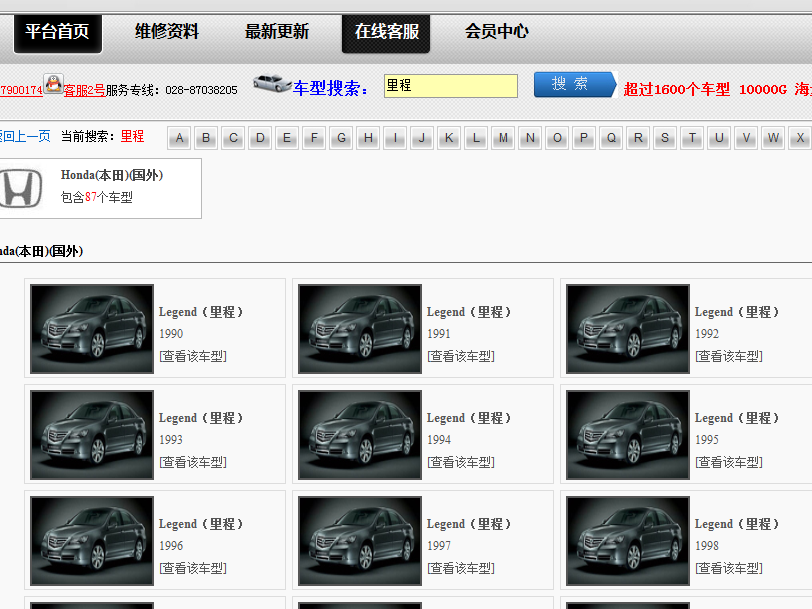Viewport: 812px width, 609px height.
Task: Filter by letter H
Action: pyautogui.click(x=368, y=138)
